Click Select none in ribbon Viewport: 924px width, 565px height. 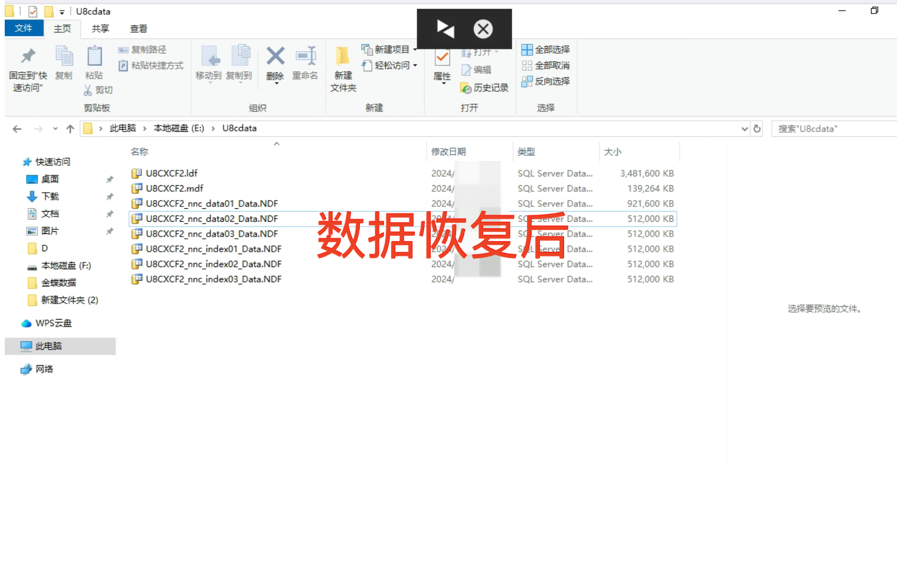click(x=546, y=65)
